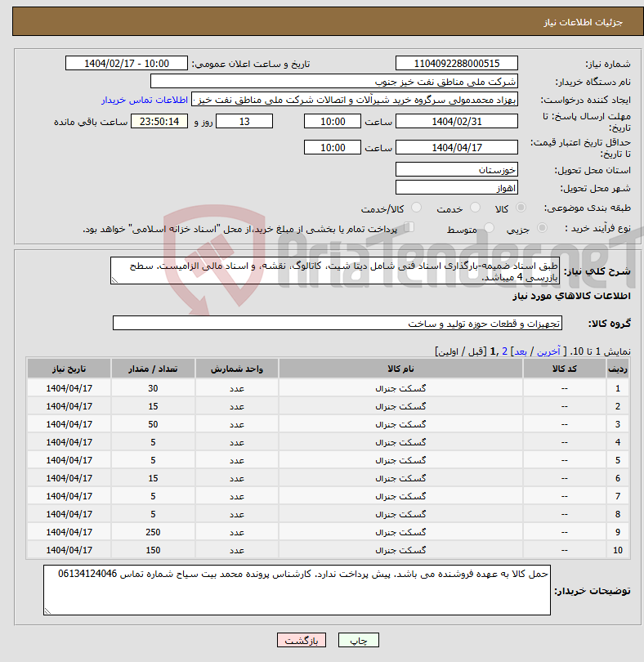Click the province field خوزستان
This screenshot has height=662, width=644.
click(x=457, y=170)
